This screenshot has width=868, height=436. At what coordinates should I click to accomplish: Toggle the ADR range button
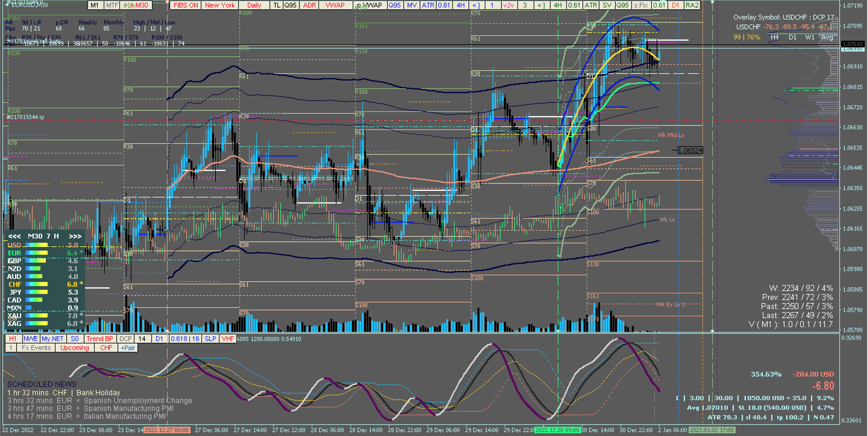point(309,5)
